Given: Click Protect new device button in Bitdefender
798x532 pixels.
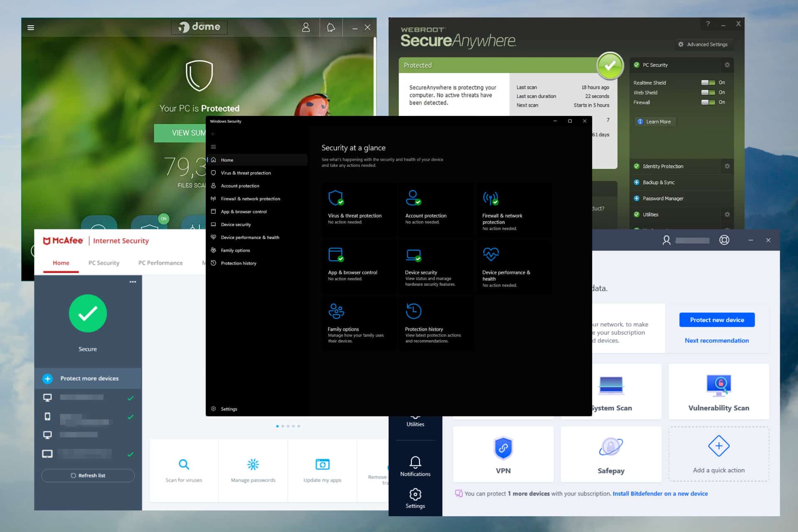Looking at the screenshot, I should (716, 320).
